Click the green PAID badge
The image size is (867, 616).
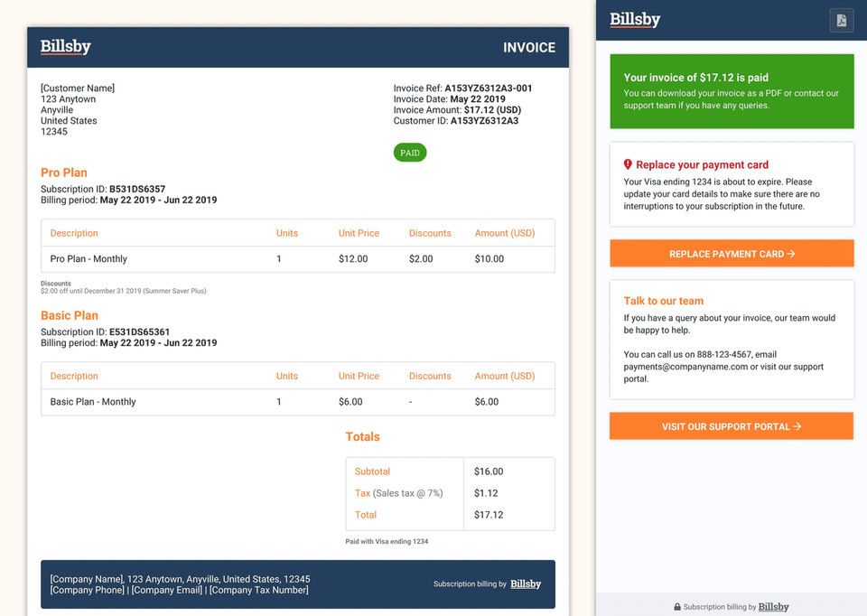point(410,153)
